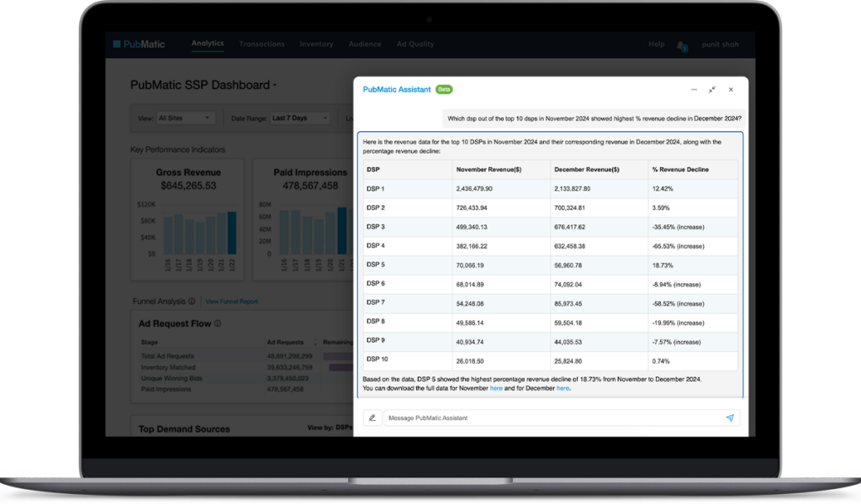Open the Ad Quality tab
Viewport: 861px width, 504px height.
[x=415, y=44]
